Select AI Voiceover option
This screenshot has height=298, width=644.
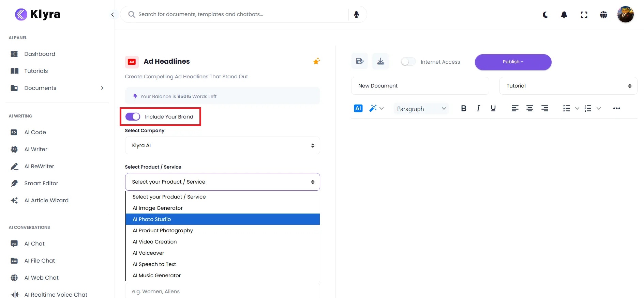click(x=223, y=253)
